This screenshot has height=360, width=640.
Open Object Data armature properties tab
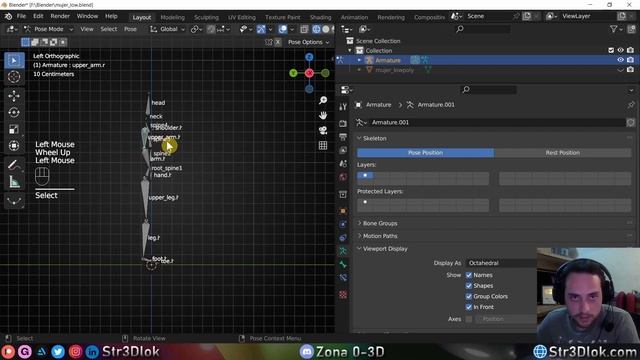(x=343, y=251)
